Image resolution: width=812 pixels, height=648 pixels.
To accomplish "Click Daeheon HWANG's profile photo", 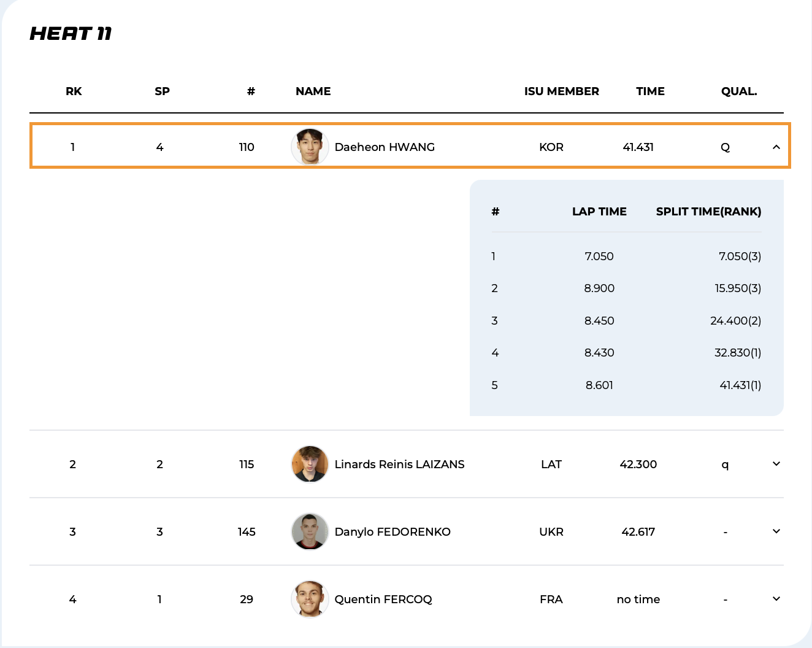I will click(310, 147).
